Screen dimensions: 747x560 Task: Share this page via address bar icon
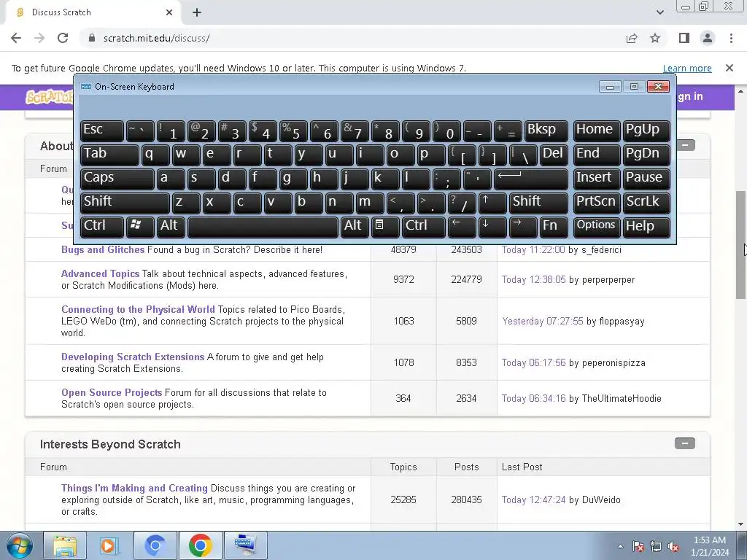632,38
